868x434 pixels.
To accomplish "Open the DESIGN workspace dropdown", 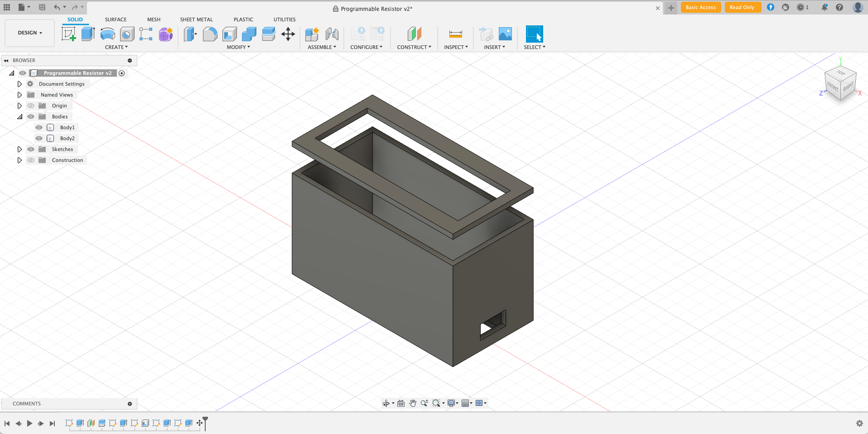I will click(x=30, y=33).
